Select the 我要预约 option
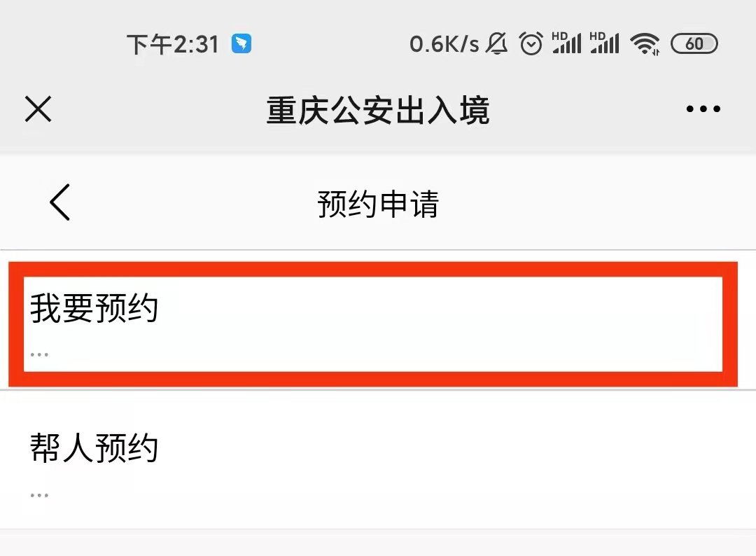The width and height of the screenshot is (756, 556). pos(94,309)
